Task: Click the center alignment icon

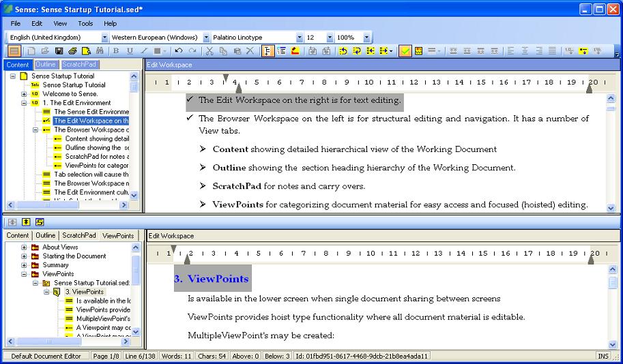Action: (525, 51)
